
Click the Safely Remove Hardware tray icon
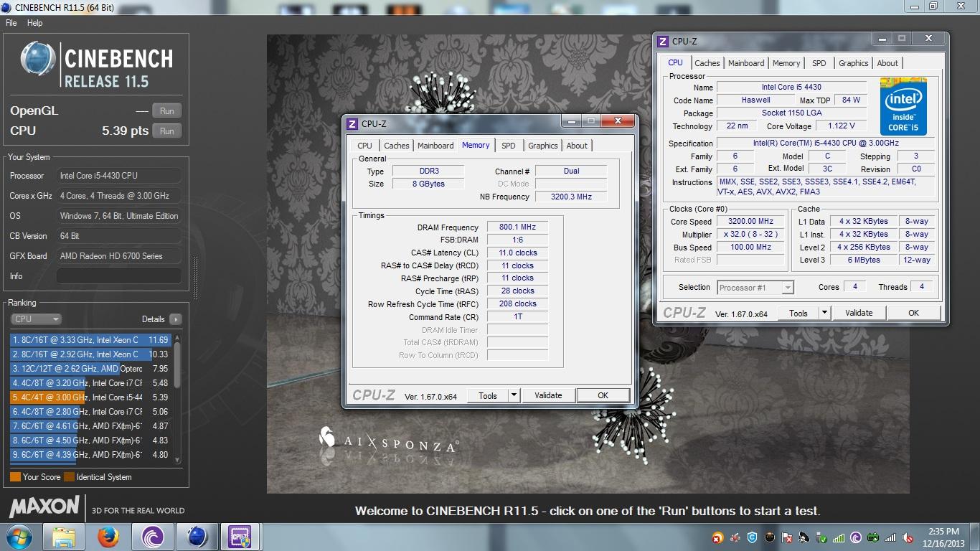821,537
